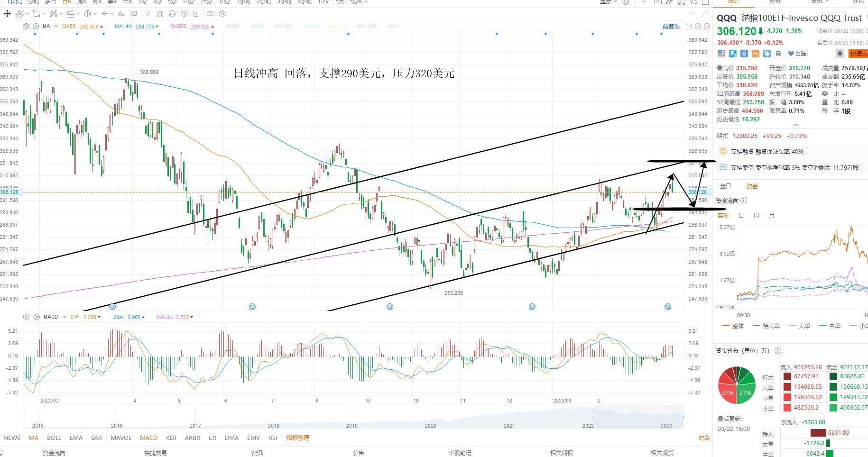868x457 pixels.
Task: Select 日 capital flow period
Action: [x=741, y=216]
